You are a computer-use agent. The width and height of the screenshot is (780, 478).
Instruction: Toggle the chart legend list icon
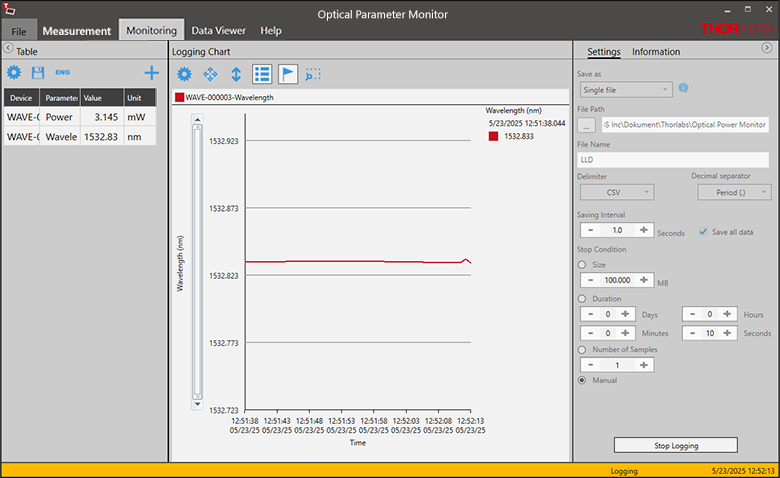(x=262, y=74)
